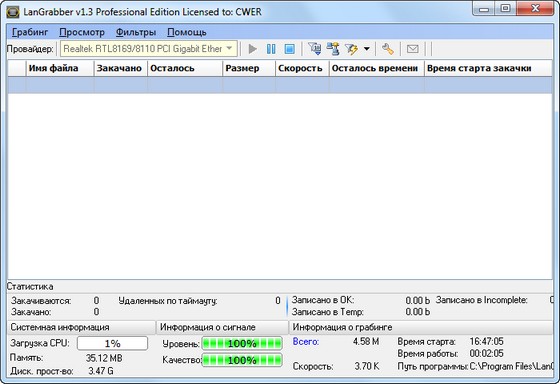Click the Уровень signal level progress bar
The height and width of the screenshot is (384, 560).
pos(242,344)
